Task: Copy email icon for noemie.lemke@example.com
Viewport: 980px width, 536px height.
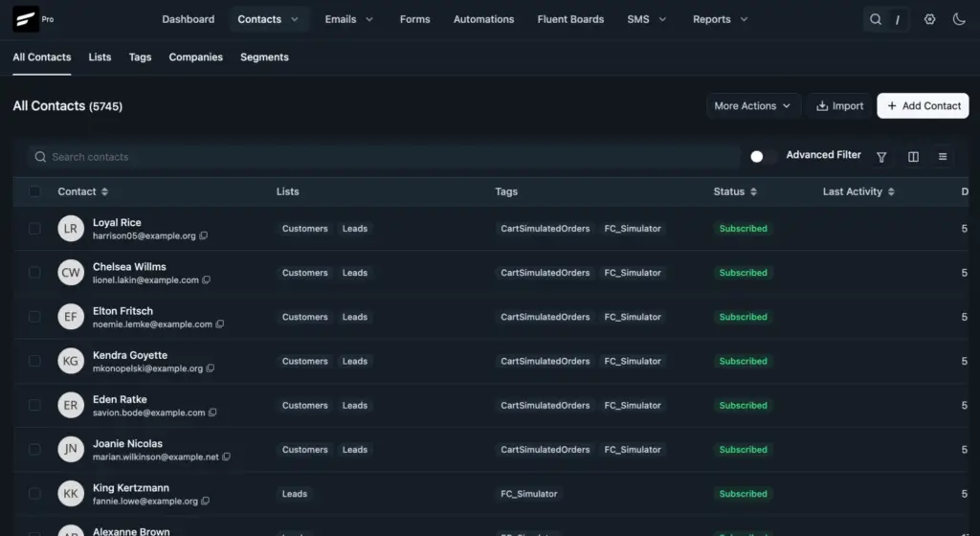Action: pyautogui.click(x=219, y=324)
